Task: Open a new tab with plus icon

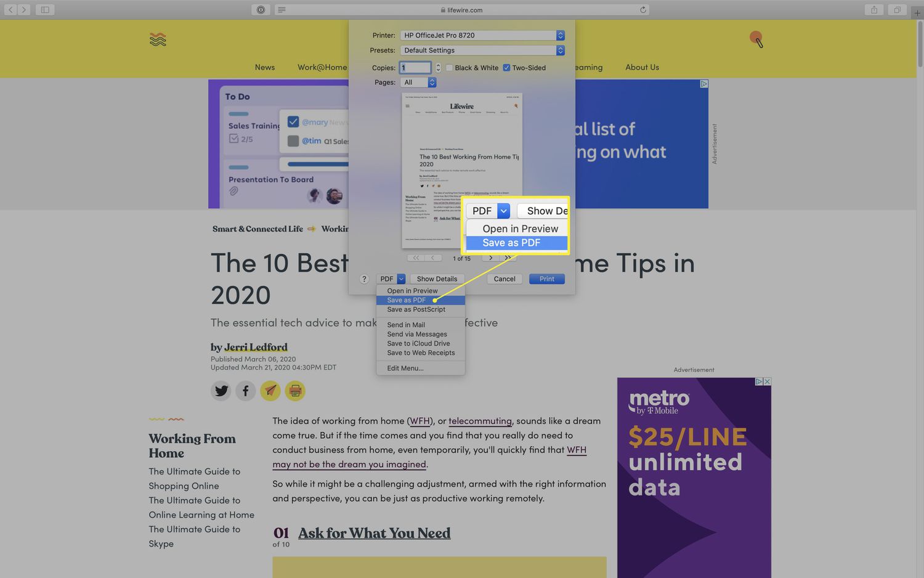Action: click(x=918, y=13)
